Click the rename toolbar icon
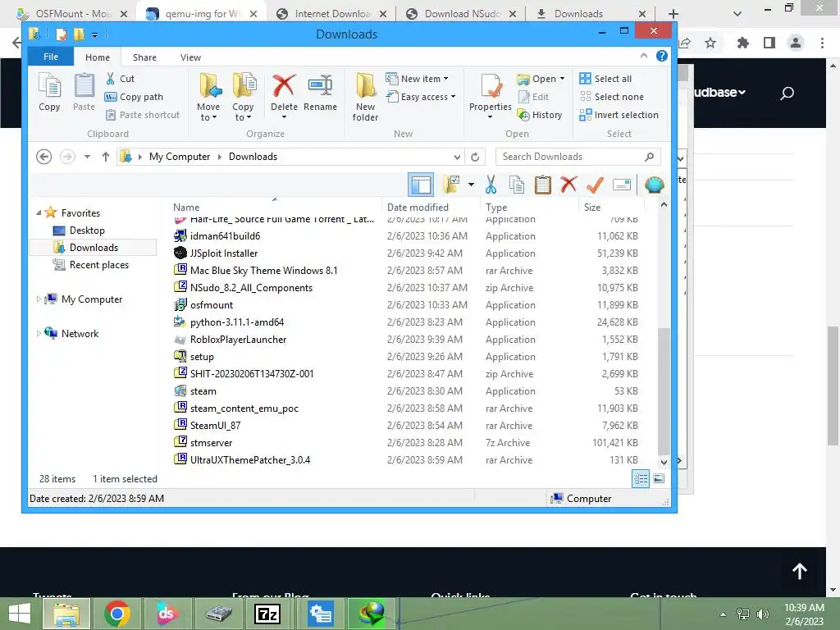Viewport: 840px width, 630px height. [x=622, y=185]
